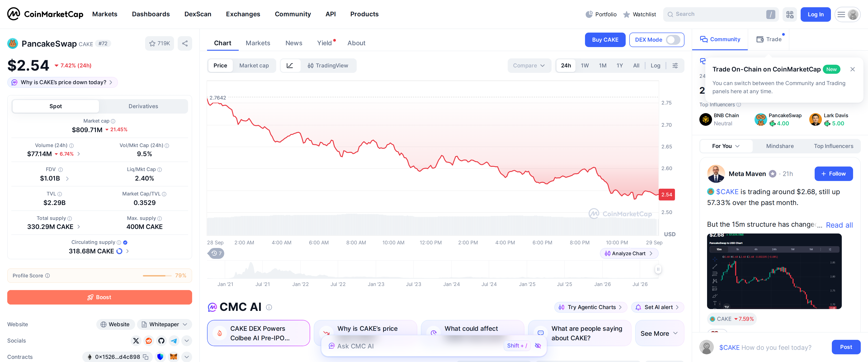Click the blue shield wallet icon

[160, 357]
